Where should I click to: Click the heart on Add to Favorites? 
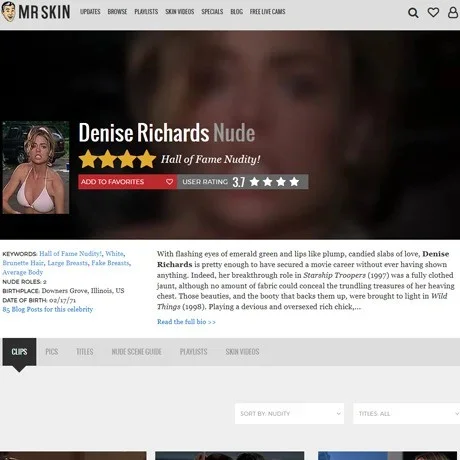pos(169,182)
